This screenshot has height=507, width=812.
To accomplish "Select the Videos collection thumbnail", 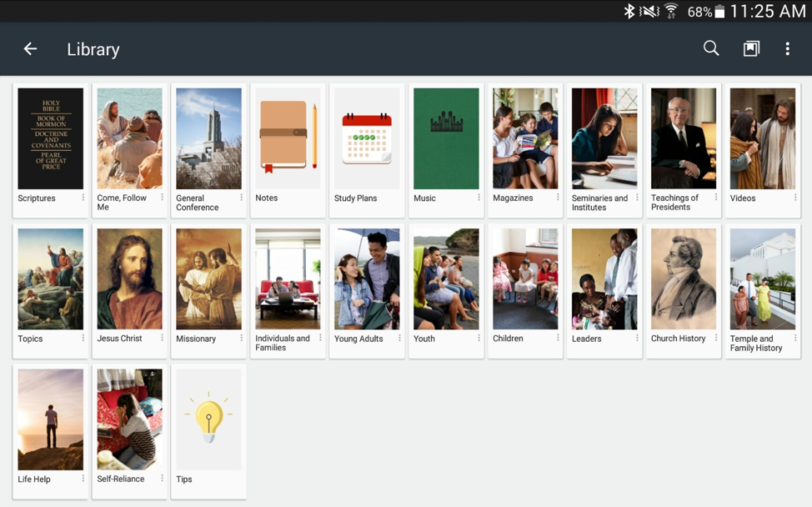I will [762, 138].
